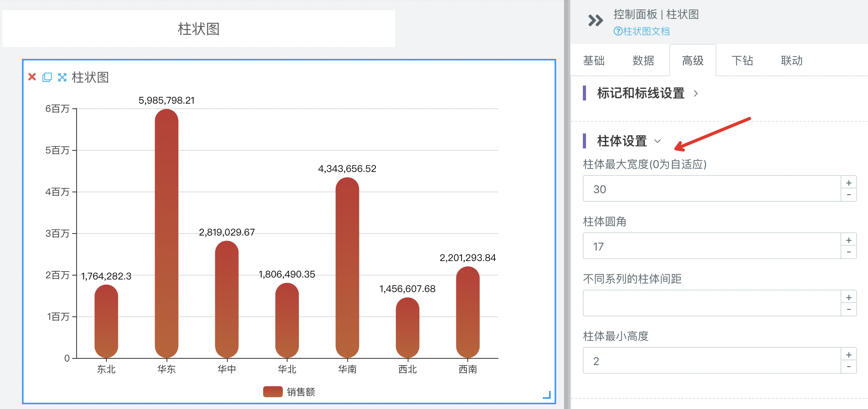Click the 东北 bar in the chart

point(106,321)
